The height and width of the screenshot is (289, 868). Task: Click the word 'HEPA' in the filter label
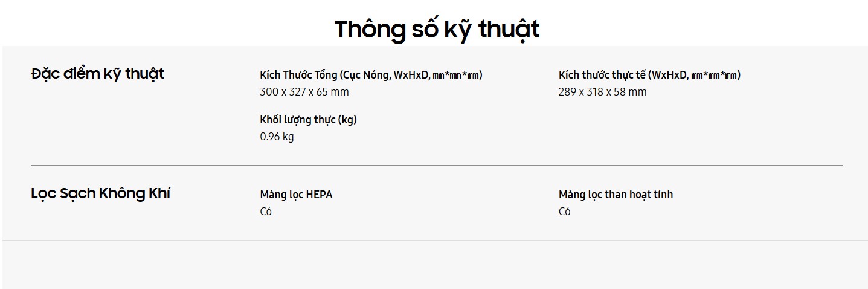point(319,195)
